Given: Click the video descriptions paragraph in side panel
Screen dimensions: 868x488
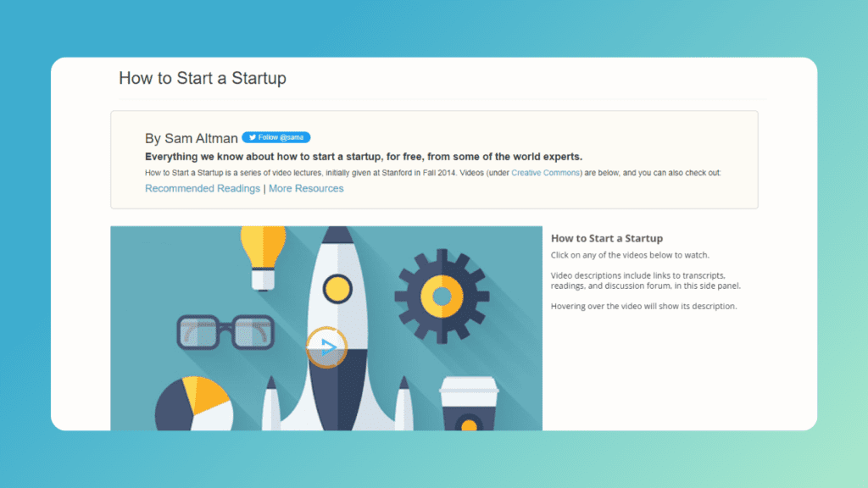Looking at the screenshot, I should [645, 280].
